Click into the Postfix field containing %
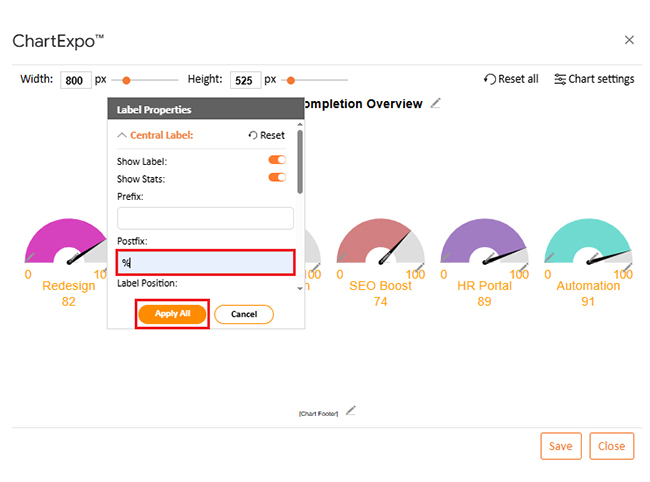This screenshot has width=650, height=482. coord(205,263)
